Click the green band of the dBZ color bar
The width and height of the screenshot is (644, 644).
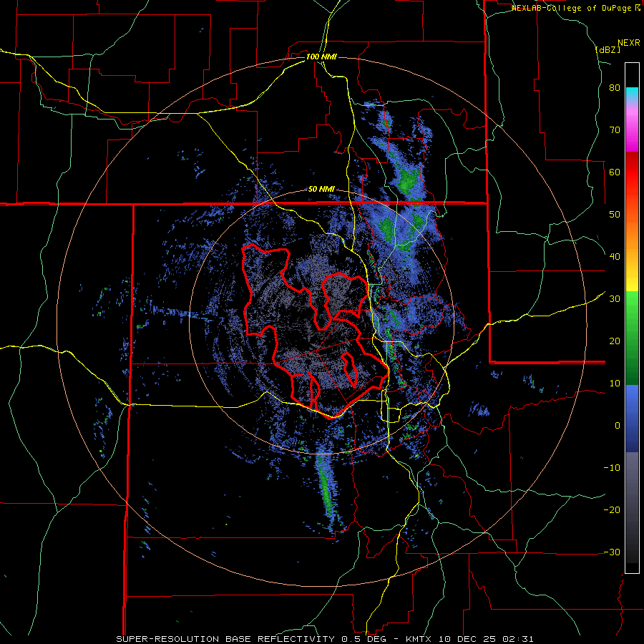[x=632, y=338]
